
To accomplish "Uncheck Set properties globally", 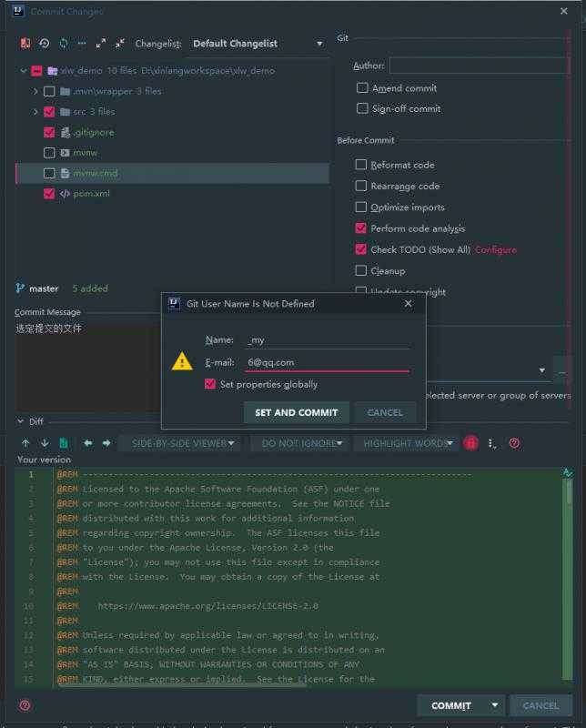I will (211, 385).
